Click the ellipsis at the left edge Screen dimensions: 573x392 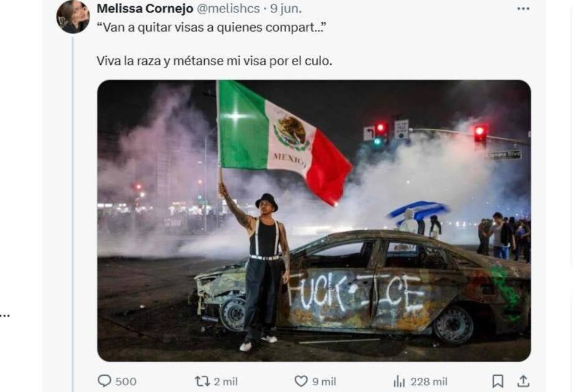[x=4, y=315]
